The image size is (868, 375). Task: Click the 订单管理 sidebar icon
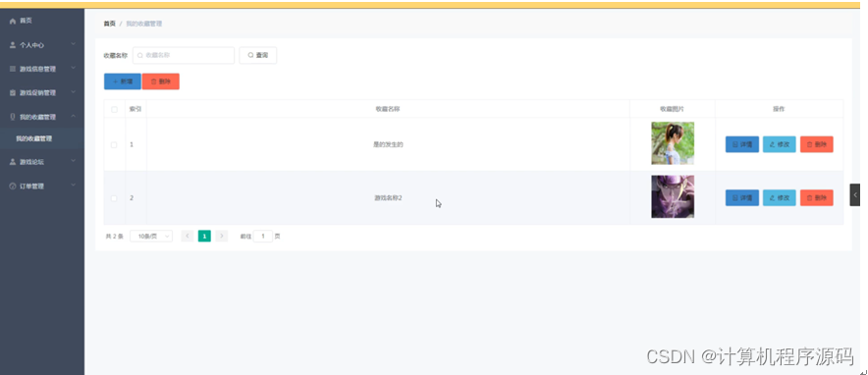(x=13, y=187)
